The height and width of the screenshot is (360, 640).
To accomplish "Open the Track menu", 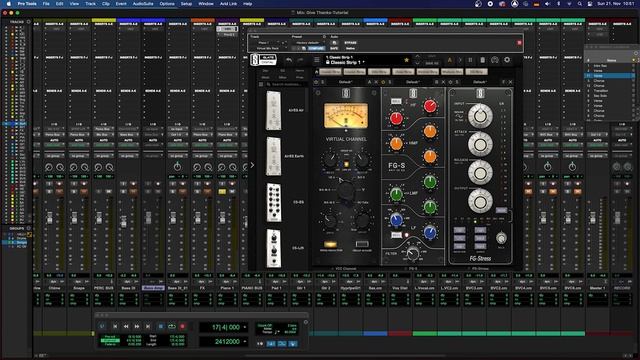I will click(90, 4).
